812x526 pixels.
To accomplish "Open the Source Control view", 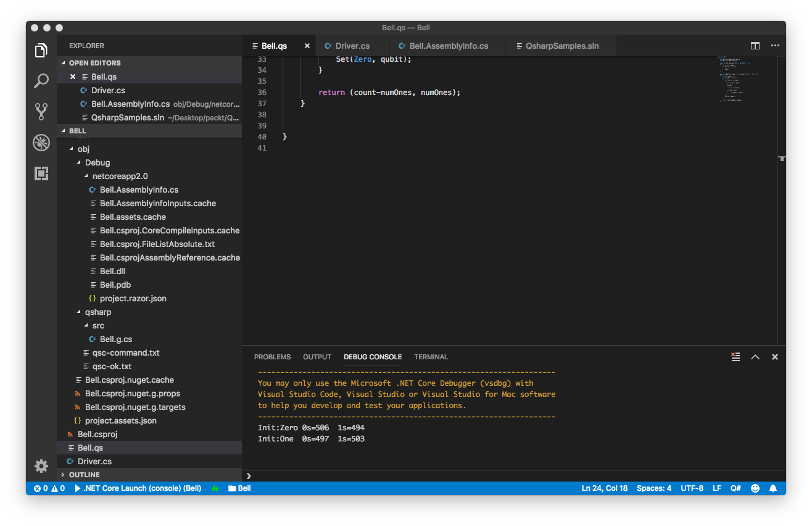I will pos(41,112).
